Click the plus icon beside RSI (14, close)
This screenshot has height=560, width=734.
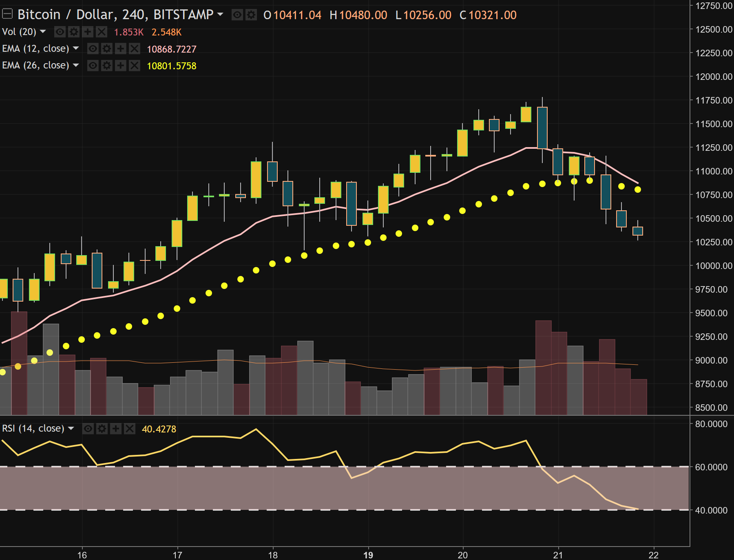pos(116,429)
